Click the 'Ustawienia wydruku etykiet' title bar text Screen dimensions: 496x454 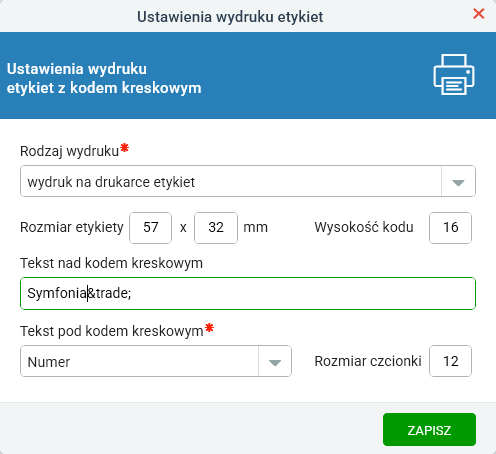(230, 17)
